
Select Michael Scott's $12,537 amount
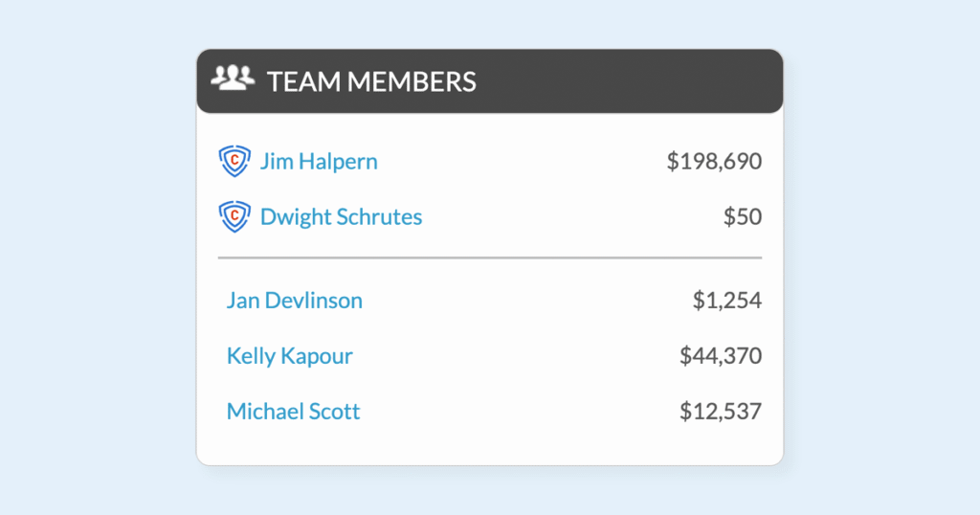click(721, 412)
